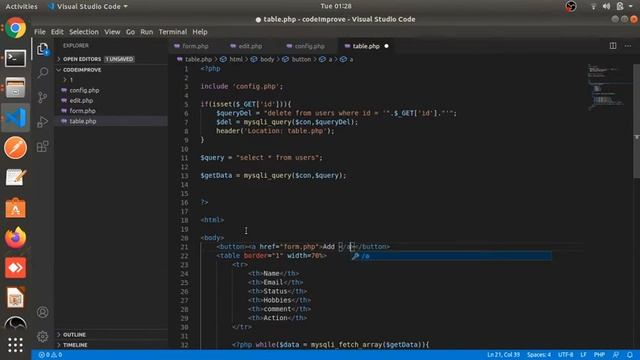Split the editor to the right
This screenshot has width=640, height=360.
tap(613, 46)
